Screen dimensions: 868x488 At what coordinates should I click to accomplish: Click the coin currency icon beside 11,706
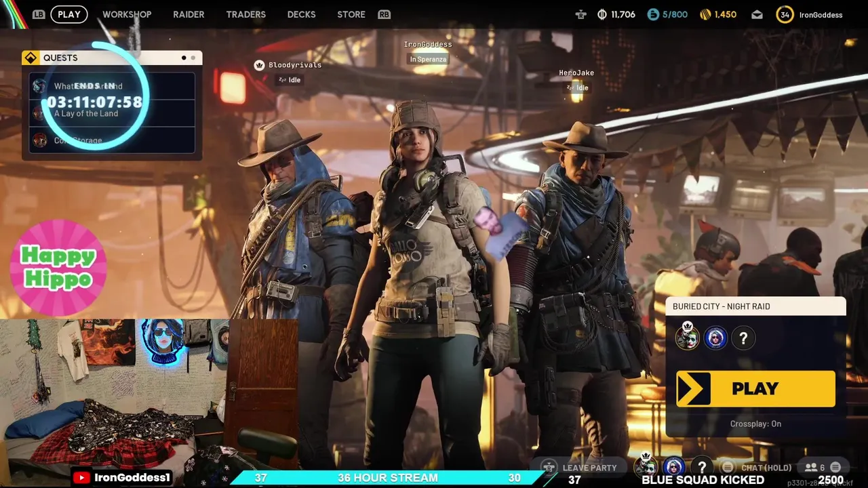602,14
